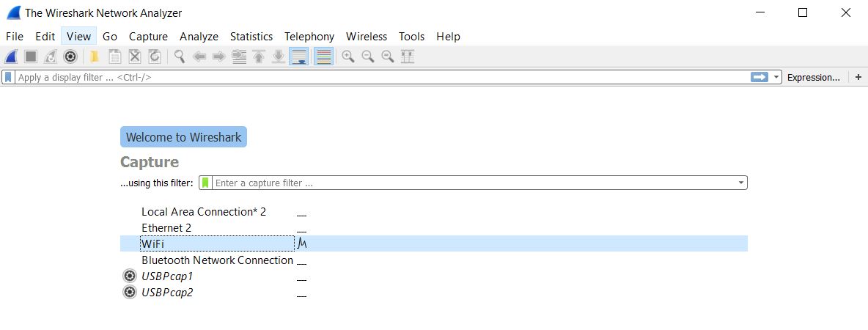Click the WiFi traffic sparkline graph
Screen dimensions: 868x330
pyautogui.click(x=302, y=243)
